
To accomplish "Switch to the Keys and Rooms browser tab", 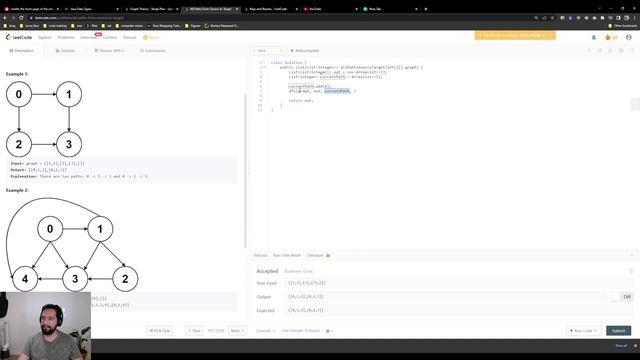I will tap(271, 9).
